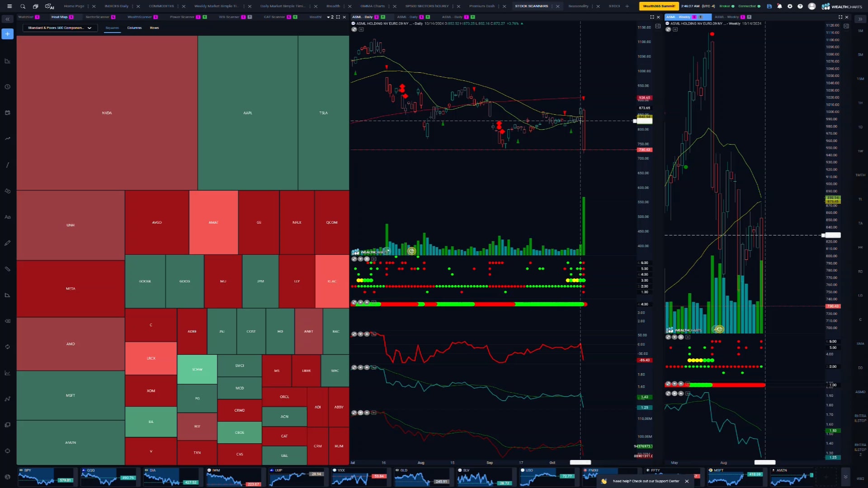Viewport: 868px width, 488px height.
Task: Click the NVDA heat map tile
Action: (107, 113)
